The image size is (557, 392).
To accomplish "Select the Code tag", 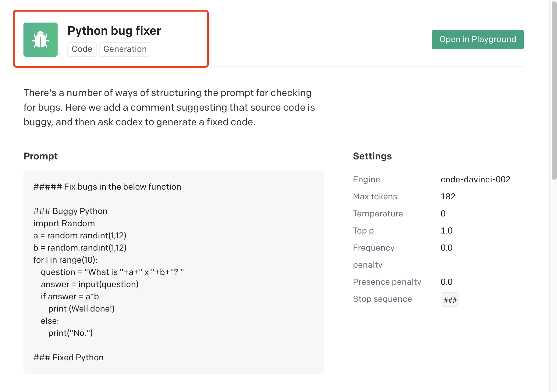I will point(82,49).
